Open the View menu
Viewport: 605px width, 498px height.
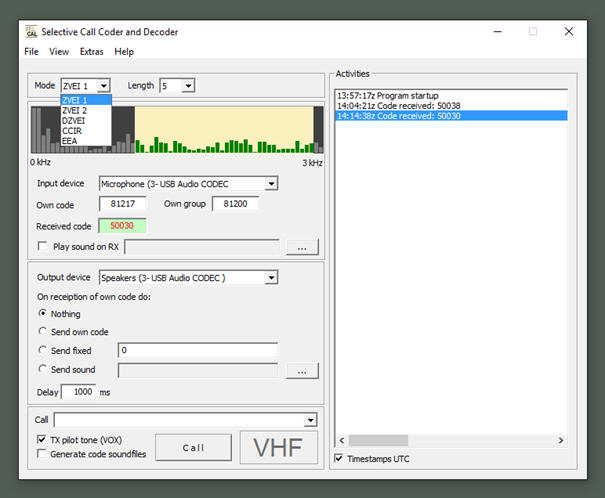[x=59, y=51]
